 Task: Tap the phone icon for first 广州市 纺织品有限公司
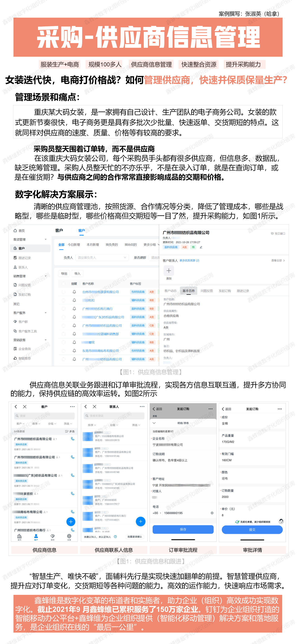click(x=73, y=439)
